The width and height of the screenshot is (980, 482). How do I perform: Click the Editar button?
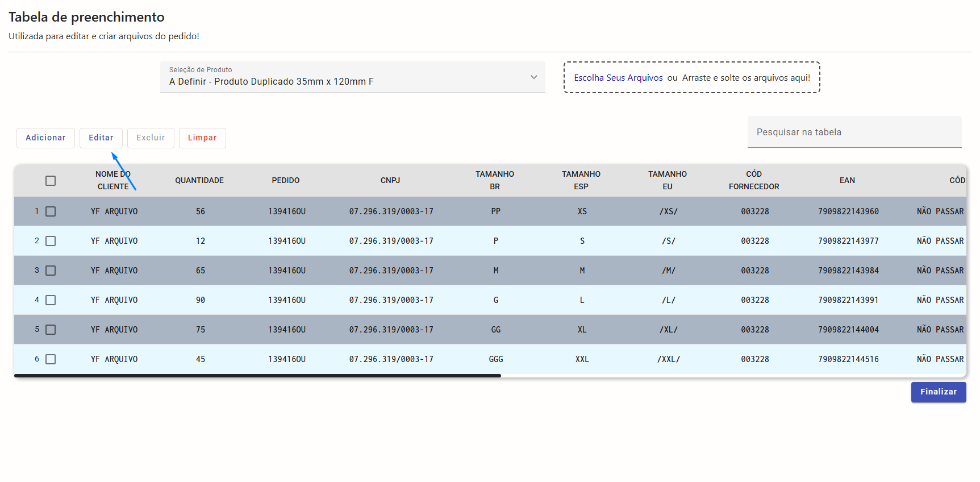(x=101, y=138)
